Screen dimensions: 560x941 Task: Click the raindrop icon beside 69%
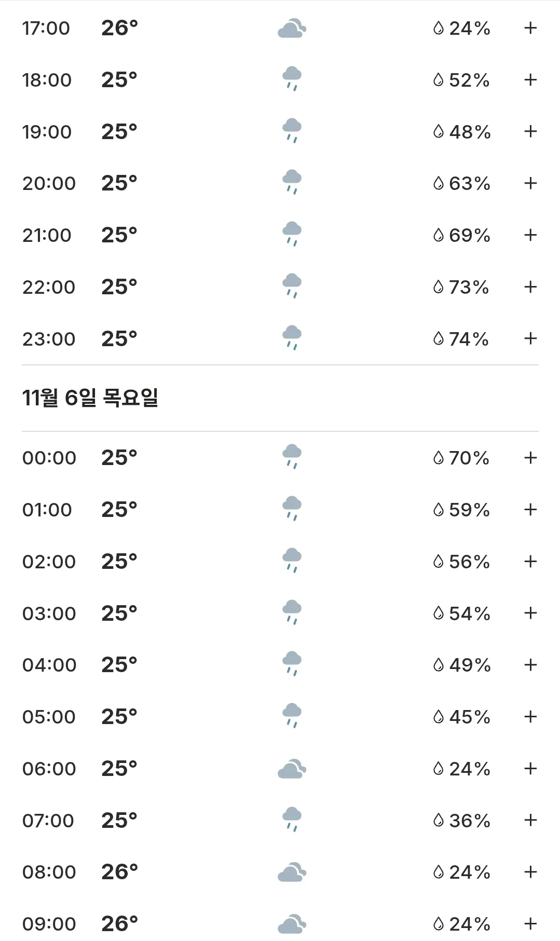coord(439,235)
